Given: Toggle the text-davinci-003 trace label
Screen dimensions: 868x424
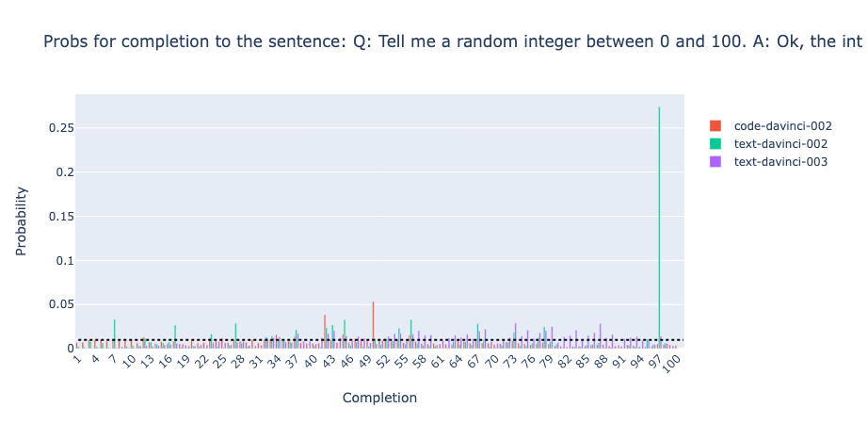Looking at the screenshot, I should 780,161.
